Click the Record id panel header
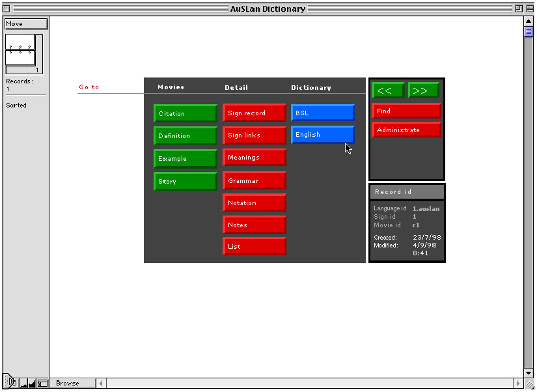Screen dimensions: 537x392 (407, 192)
